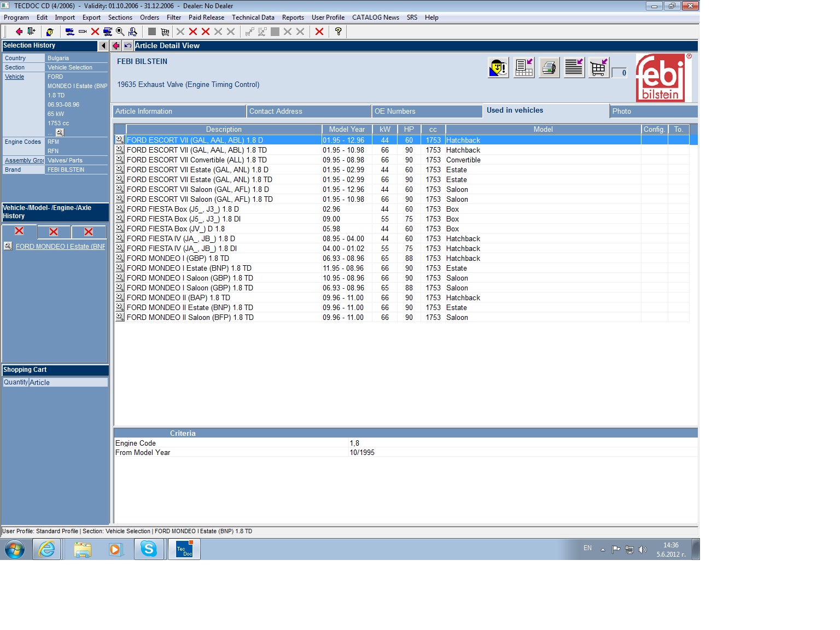This screenshot has height=630, width=840.
Task: Click the Article column header in Shopping Cart
Action: (x=68, y=383)
